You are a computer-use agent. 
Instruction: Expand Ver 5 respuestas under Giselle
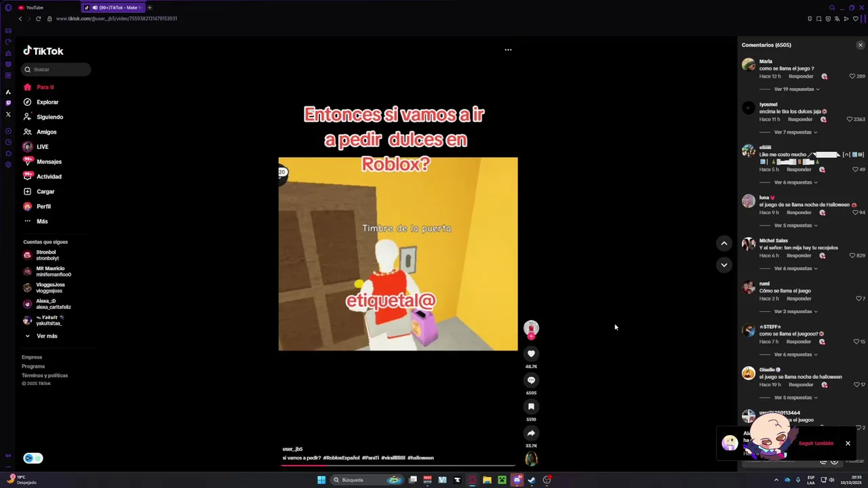coord(795,398)
